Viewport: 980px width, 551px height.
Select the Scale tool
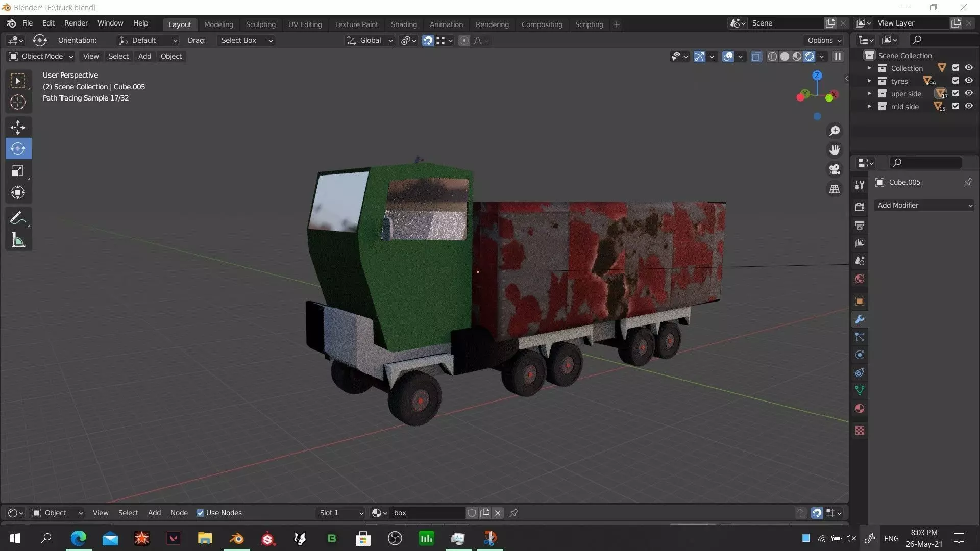click(18, 170)
